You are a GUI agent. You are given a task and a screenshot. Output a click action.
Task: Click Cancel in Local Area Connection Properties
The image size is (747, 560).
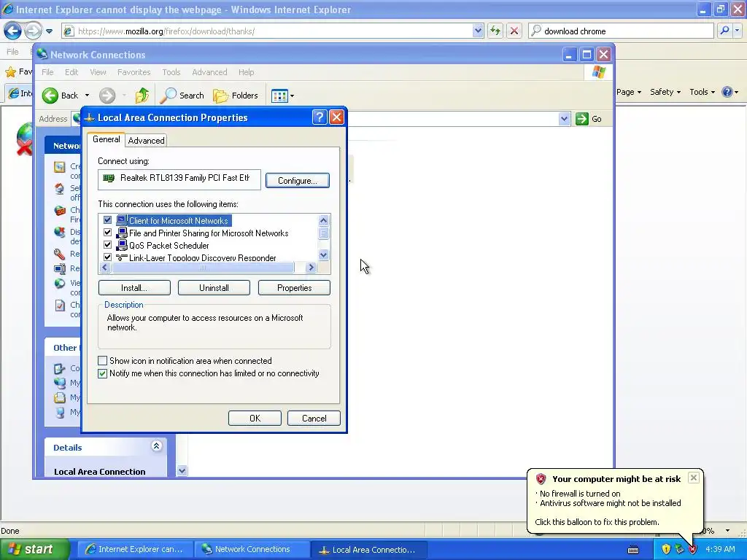pyautogui.click(x=314, y=418)
